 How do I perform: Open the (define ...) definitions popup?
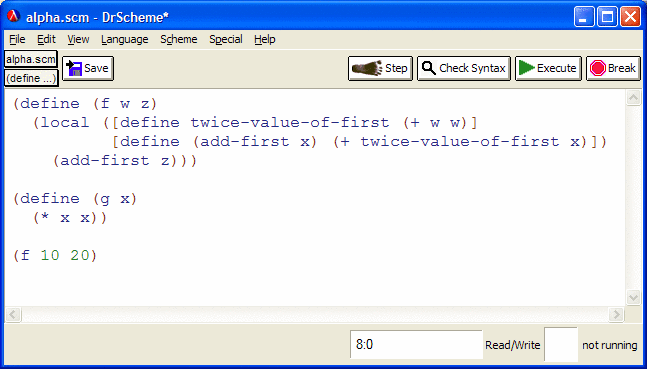tap(31, 78)
